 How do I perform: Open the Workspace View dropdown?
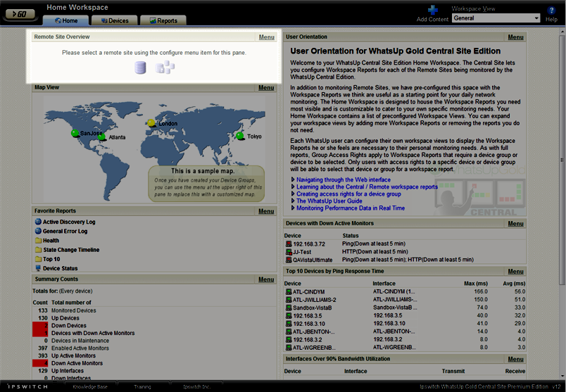point(496,18)
